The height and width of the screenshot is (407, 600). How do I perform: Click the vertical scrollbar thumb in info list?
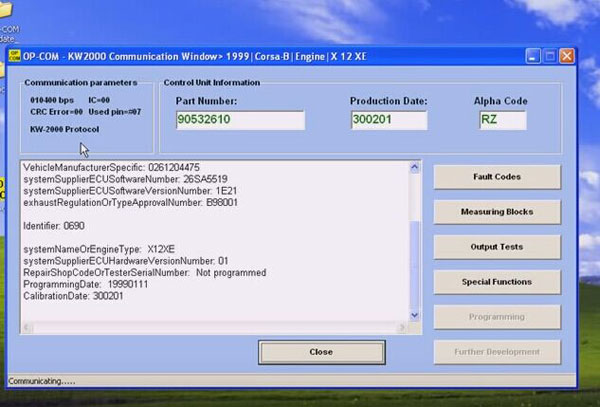(414, 264)
